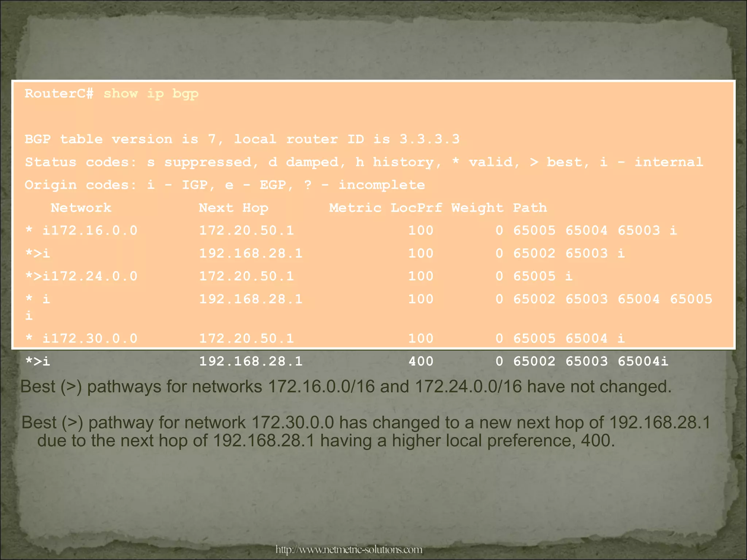This screenshot has width=747, height=560.
Task: Open the netmetric-solutions.com link
Action: pos(349,549)
